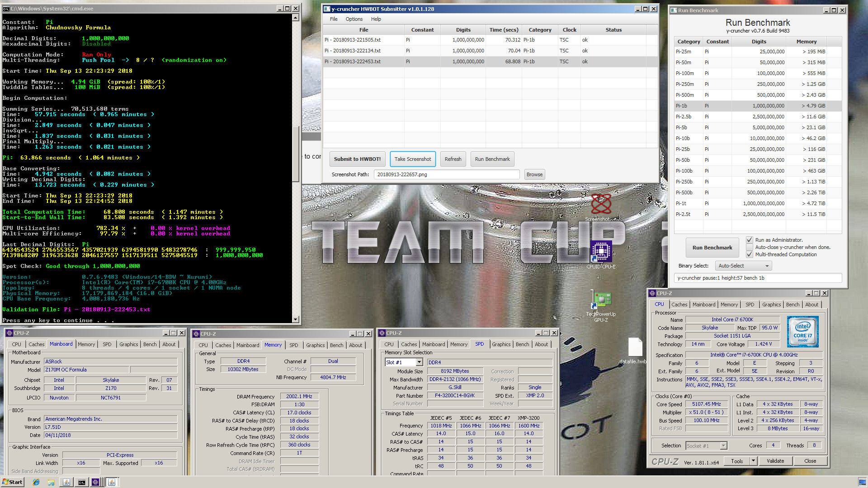
Task: Select result row Pi - 20180913-222134.txt
Action: pos(491,51)
